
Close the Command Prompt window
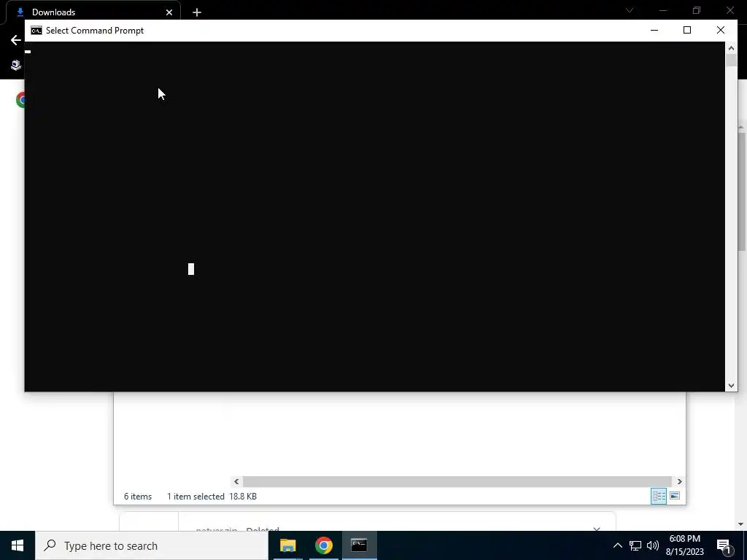coord(720,30)
